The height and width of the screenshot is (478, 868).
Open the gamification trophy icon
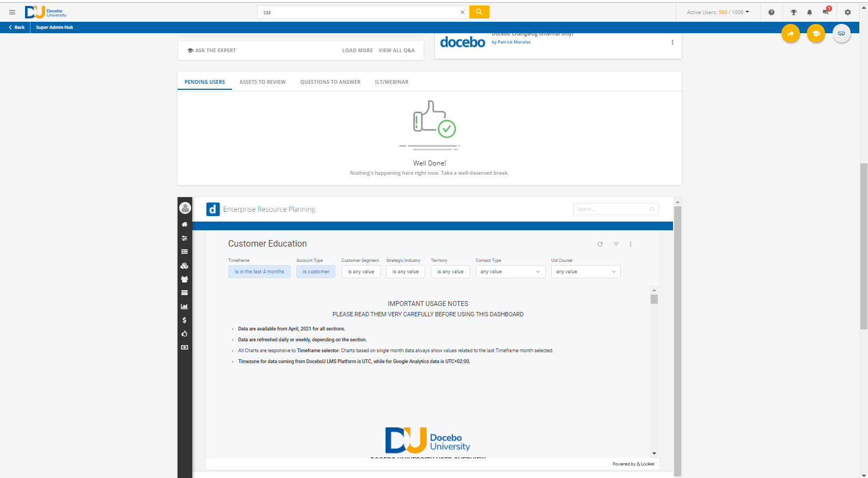(x=793, y=12)
